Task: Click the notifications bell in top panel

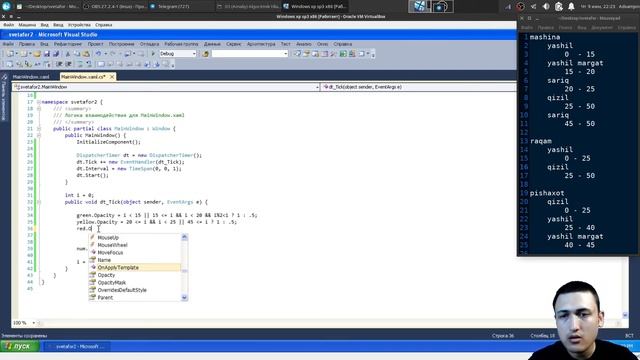Action: [x=571, y=7]
